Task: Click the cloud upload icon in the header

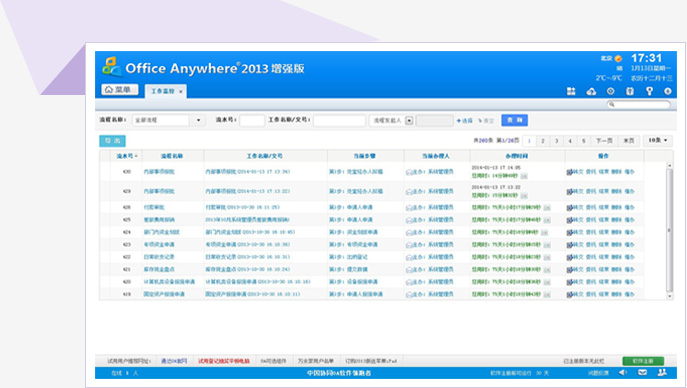Action: coord(591,91)
